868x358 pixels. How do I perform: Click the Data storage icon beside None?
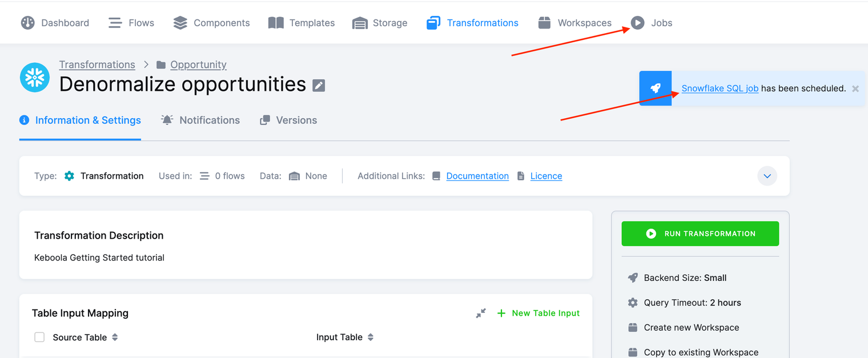tap(294, 176)
